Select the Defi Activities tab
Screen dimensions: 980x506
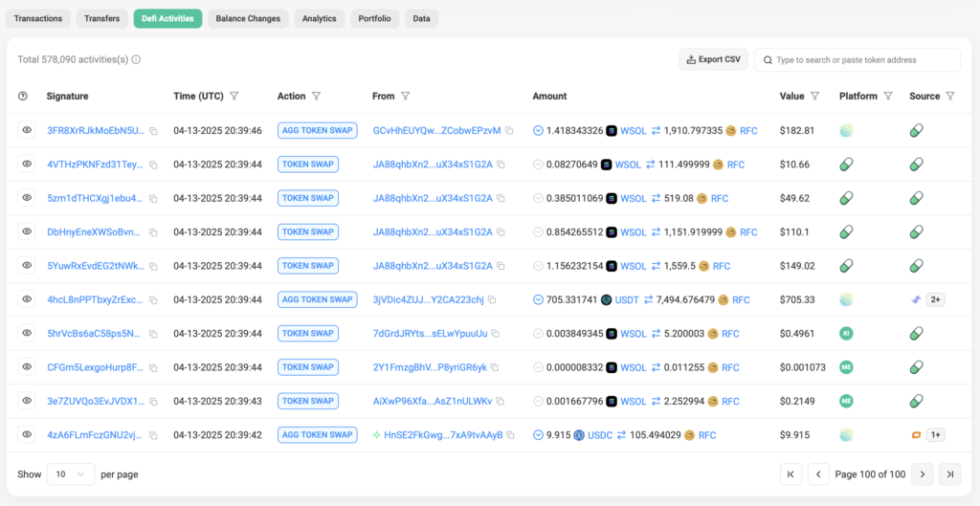(168, 19)
